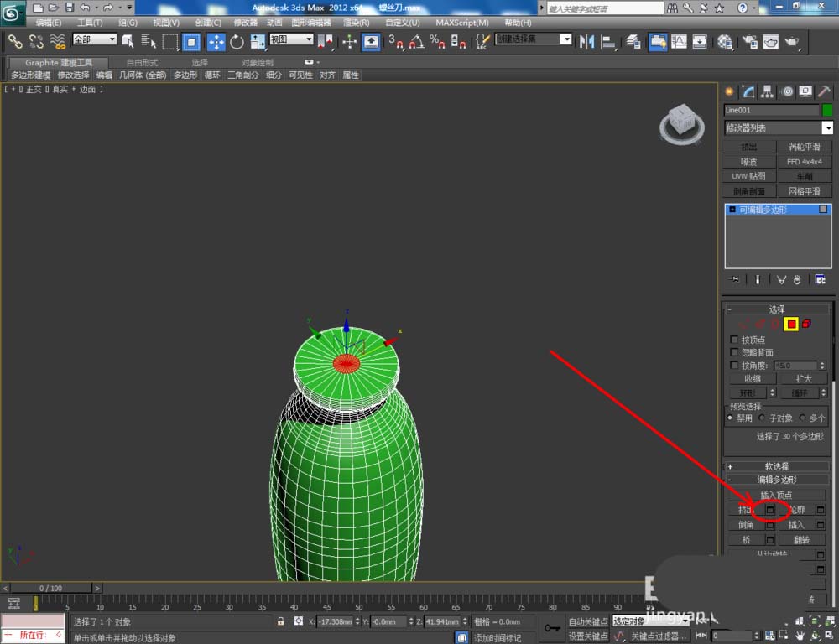
Task: Open the Layer Manager
Action: 633,41
